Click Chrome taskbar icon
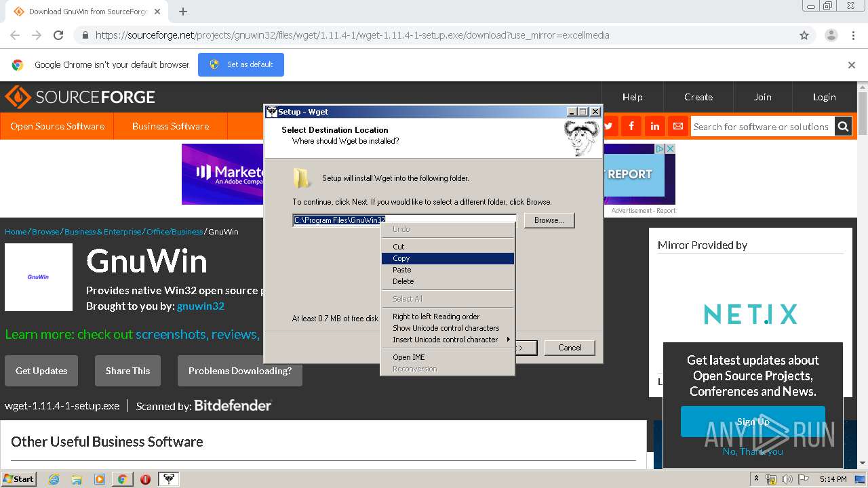This screenshot has width=868, height=488. (122, 479)
